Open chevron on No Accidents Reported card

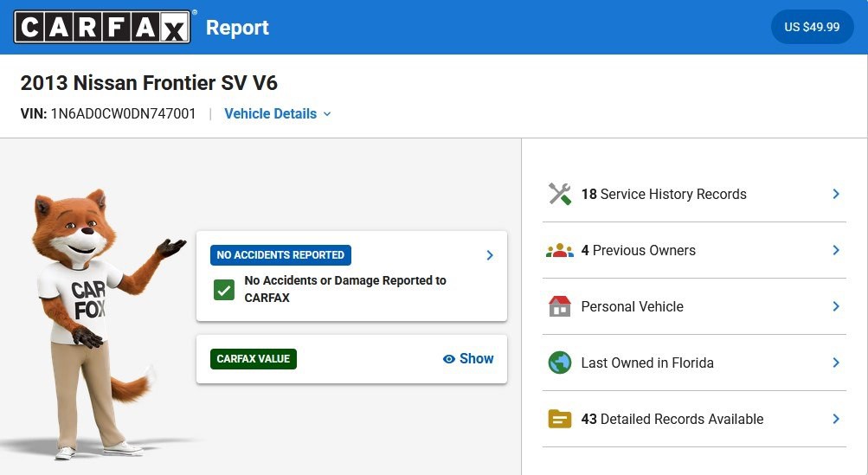[489, 255]
